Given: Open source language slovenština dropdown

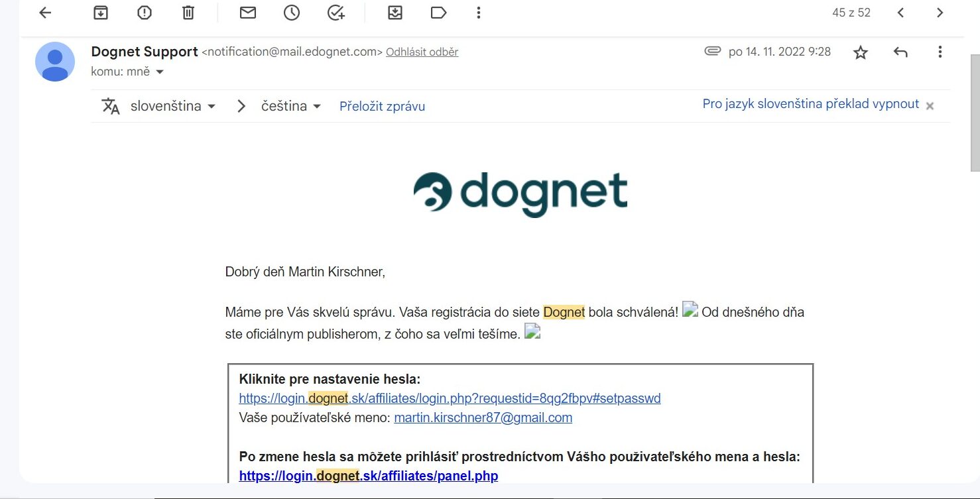Looking at the screenshot, I should [x=173, y=106].
